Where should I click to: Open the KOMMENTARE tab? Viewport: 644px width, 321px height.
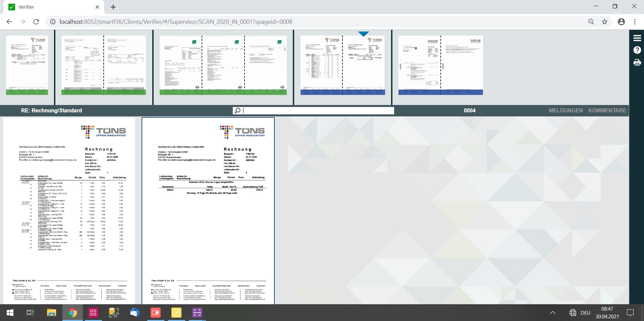click(607, 110)
